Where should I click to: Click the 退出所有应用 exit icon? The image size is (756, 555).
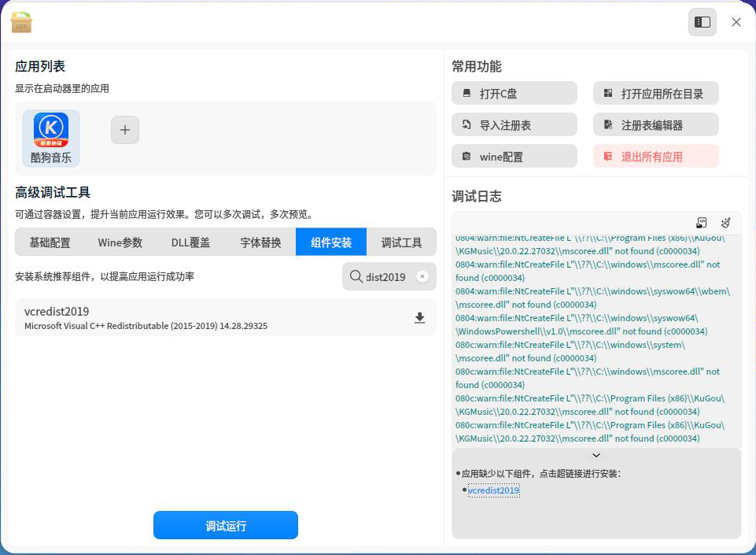[x=608, y=157]
